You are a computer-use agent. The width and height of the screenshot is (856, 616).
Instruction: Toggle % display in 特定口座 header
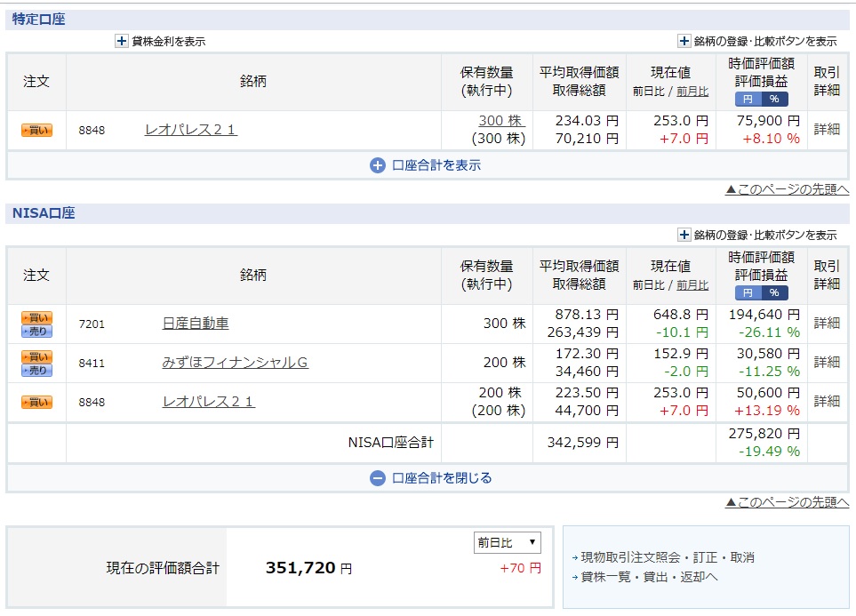tap(774, 99)
